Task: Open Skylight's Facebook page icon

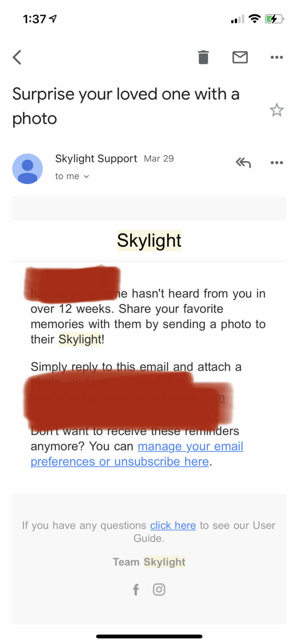Action: click(x=136, y=589)
